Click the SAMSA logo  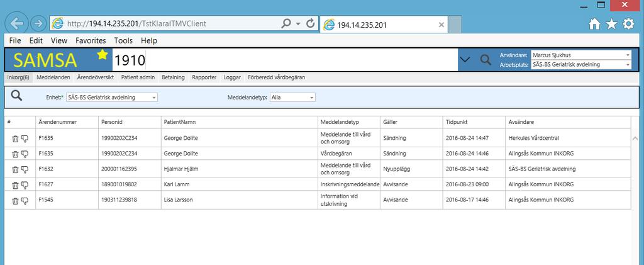tap(45, 60)
